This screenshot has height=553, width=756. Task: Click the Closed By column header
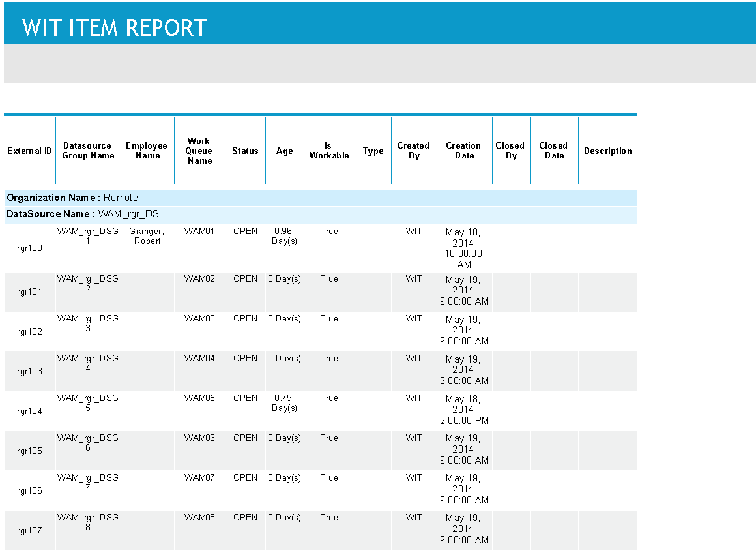(x=510, y=151)
